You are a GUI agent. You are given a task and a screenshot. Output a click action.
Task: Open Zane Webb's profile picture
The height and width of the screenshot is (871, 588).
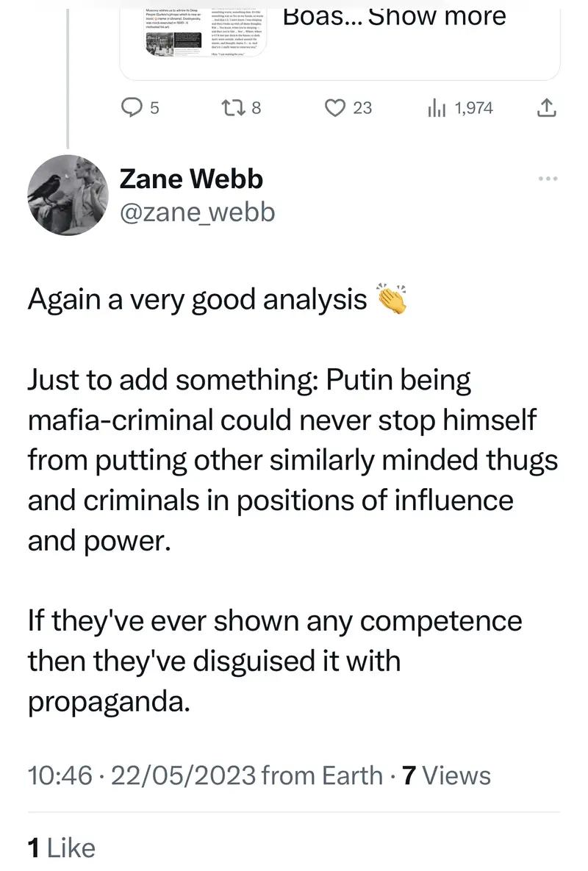point(67,196)
